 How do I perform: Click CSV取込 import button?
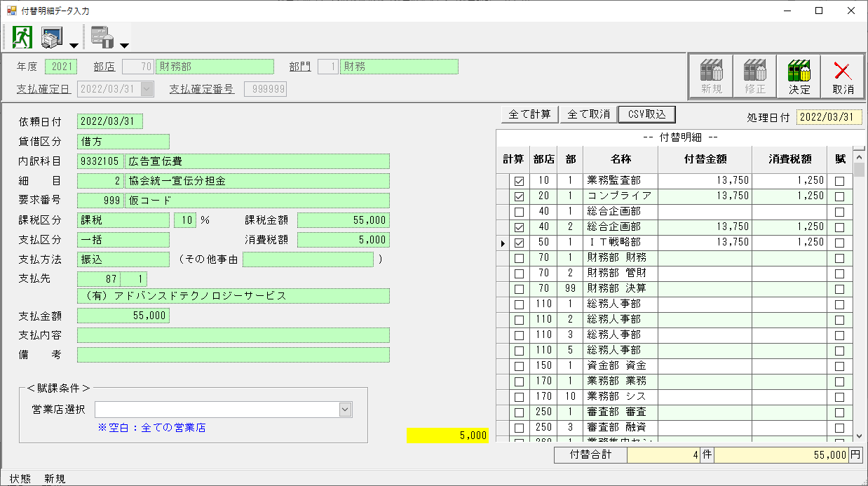pyautogui.click(x=646, y=114)
